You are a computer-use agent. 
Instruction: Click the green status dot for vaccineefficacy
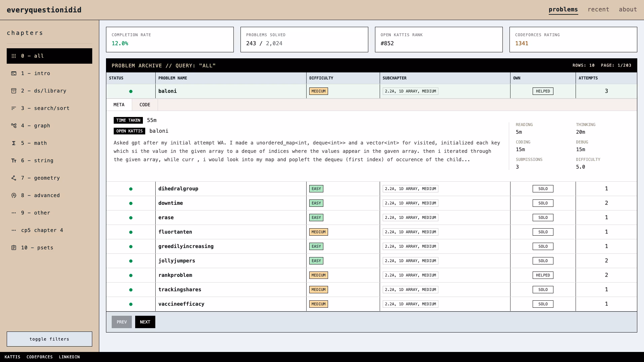point(131,304)
